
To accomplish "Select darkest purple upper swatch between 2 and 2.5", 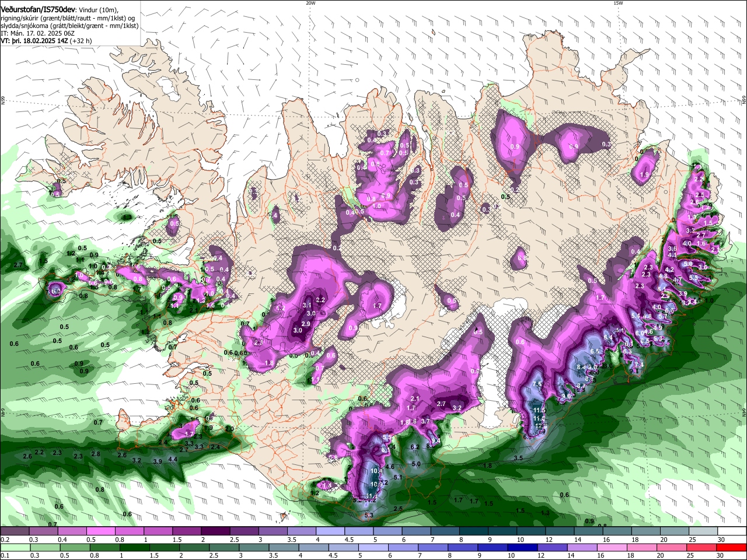I will (x=215, y=531).
